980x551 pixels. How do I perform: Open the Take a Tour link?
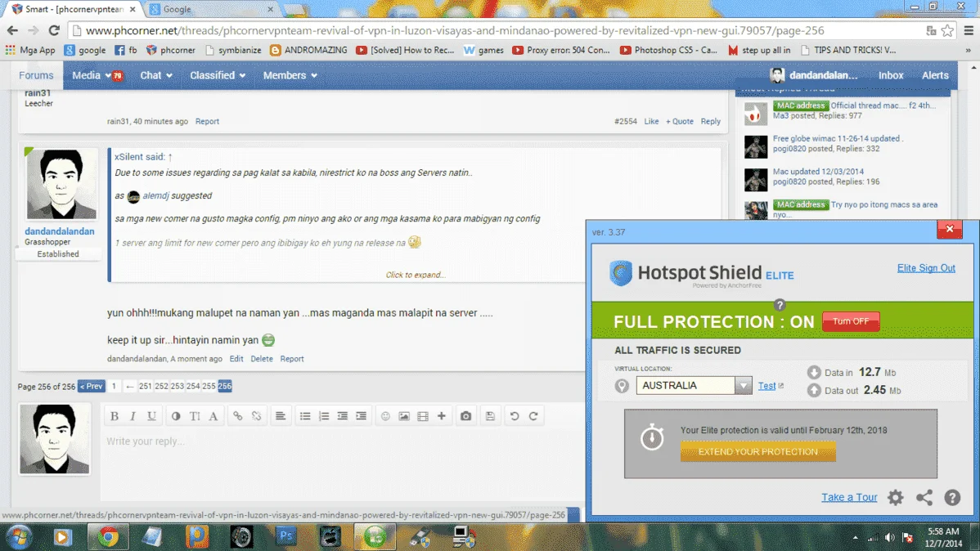(x=849, y=497)
